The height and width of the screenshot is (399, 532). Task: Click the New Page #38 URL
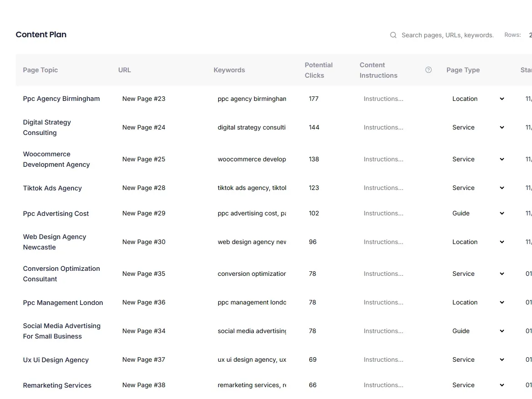(x=144, y=385)
